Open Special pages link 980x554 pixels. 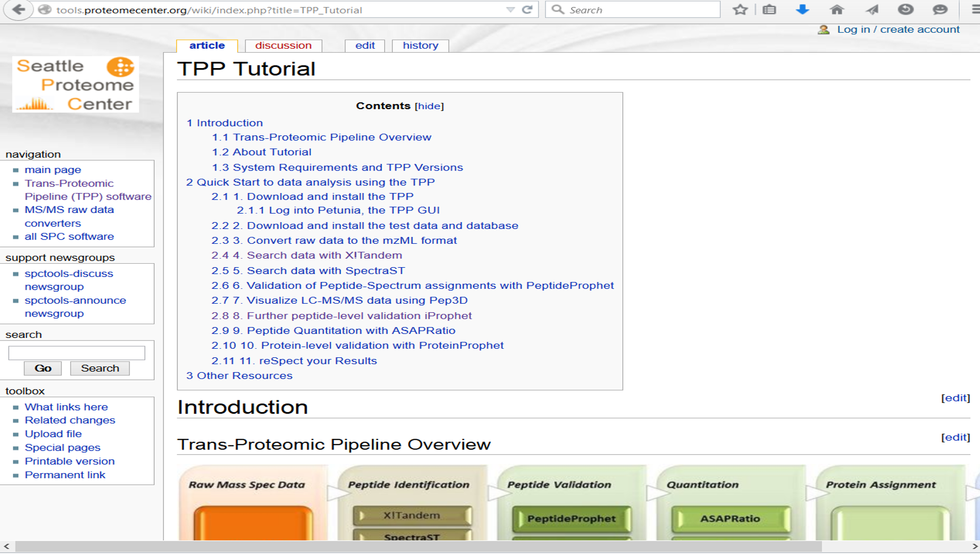[x=62, y=448]
